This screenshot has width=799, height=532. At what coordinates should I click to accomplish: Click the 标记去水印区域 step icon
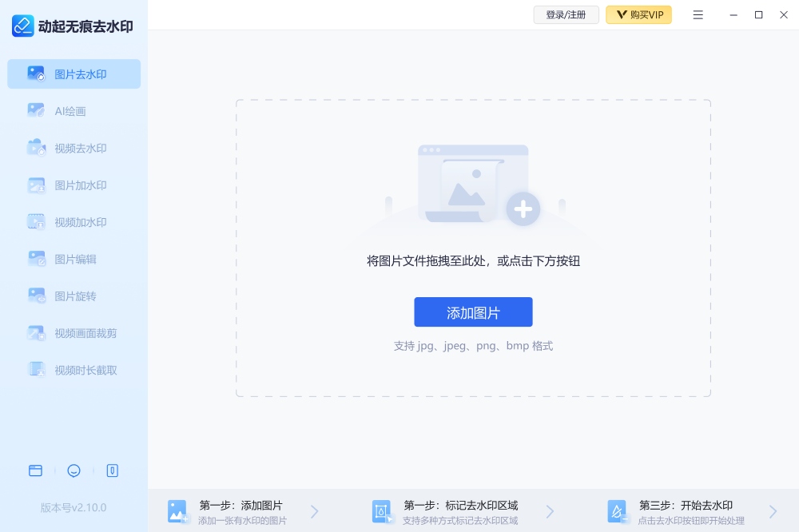point(382,511)
